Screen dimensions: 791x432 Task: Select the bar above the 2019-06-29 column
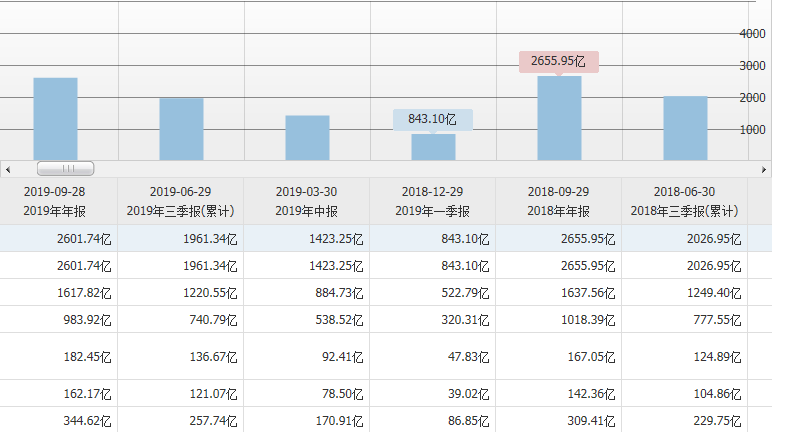pos(181,129)
